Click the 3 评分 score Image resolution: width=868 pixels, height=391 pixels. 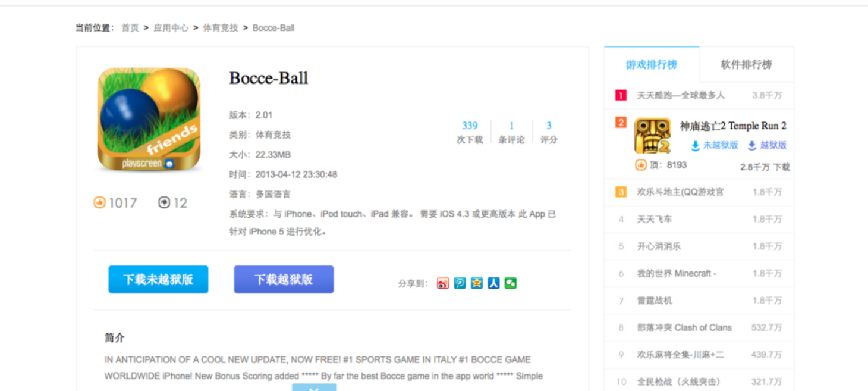click(x=549, y=132)
